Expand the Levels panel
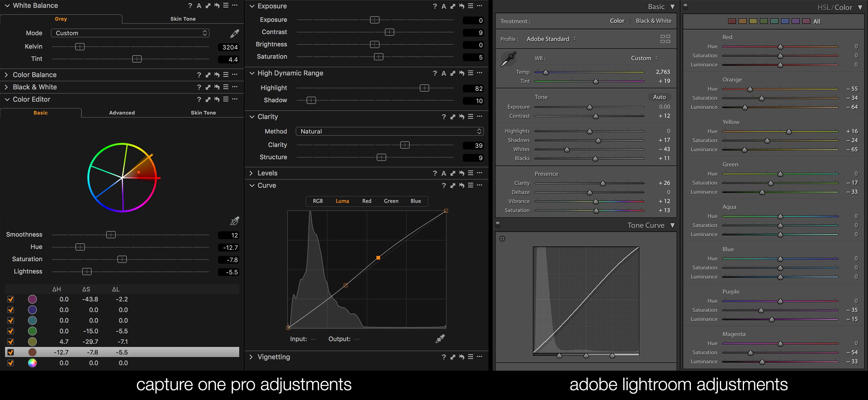Viewport: 868px width, 400px height. [x=251, y=173]
